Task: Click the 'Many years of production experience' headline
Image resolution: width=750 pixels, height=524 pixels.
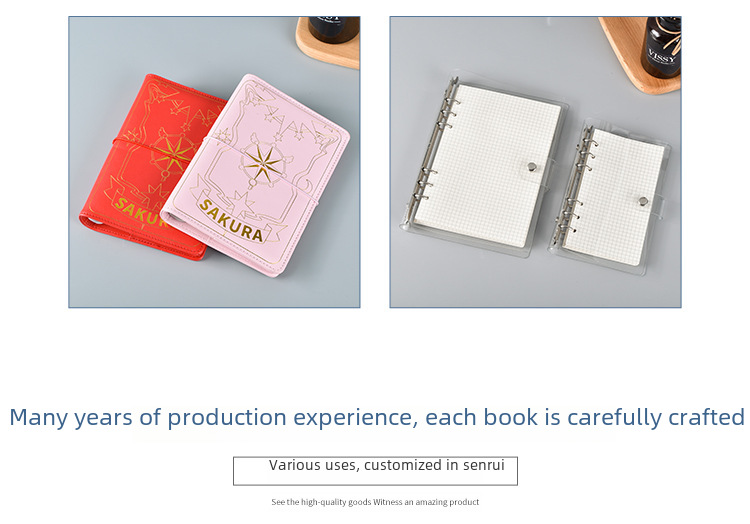Action: point(377,417)
